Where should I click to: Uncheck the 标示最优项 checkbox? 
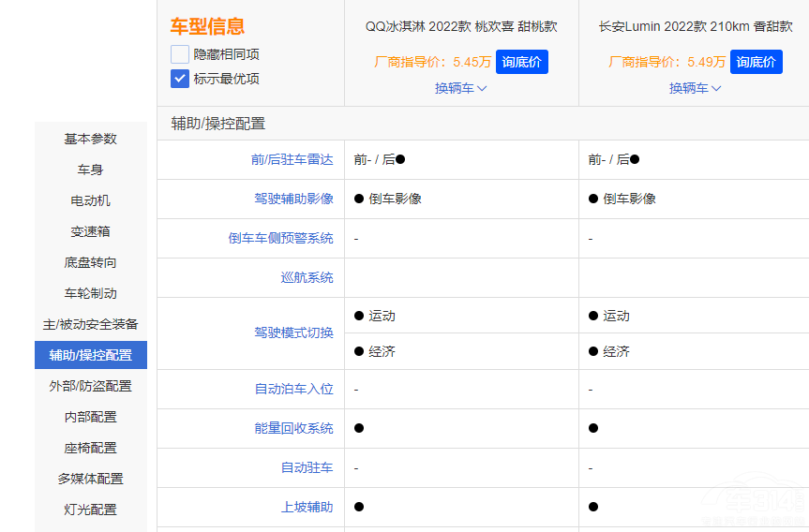(180, 79)
